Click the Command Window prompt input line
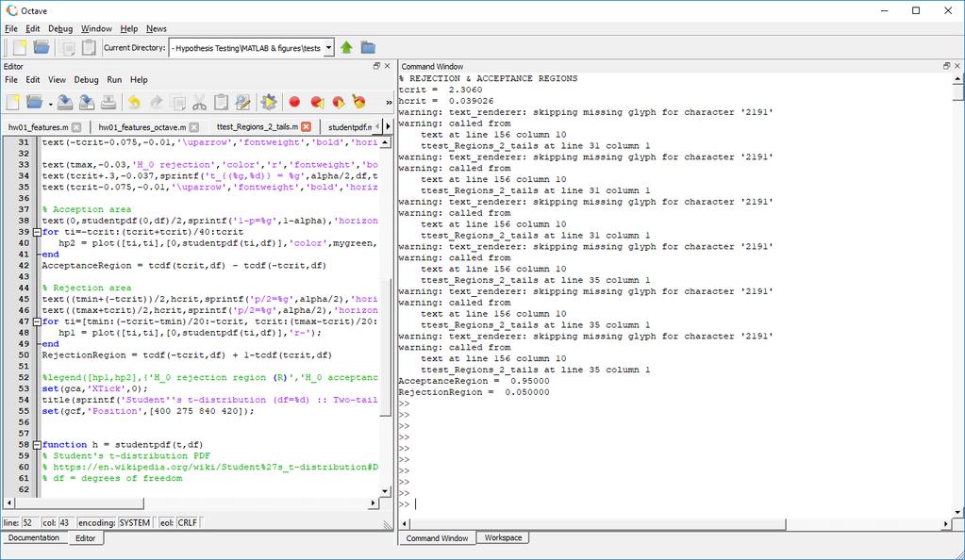 [677, 504]
